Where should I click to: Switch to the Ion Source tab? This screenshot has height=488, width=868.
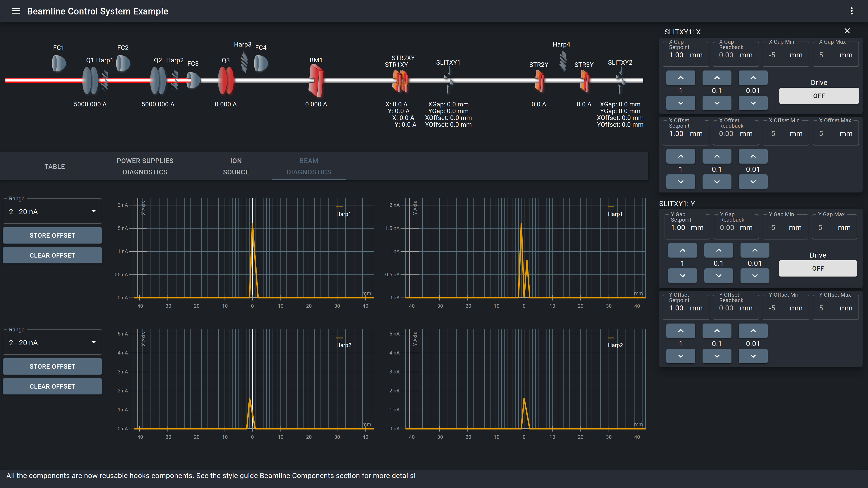coord(236,166)
